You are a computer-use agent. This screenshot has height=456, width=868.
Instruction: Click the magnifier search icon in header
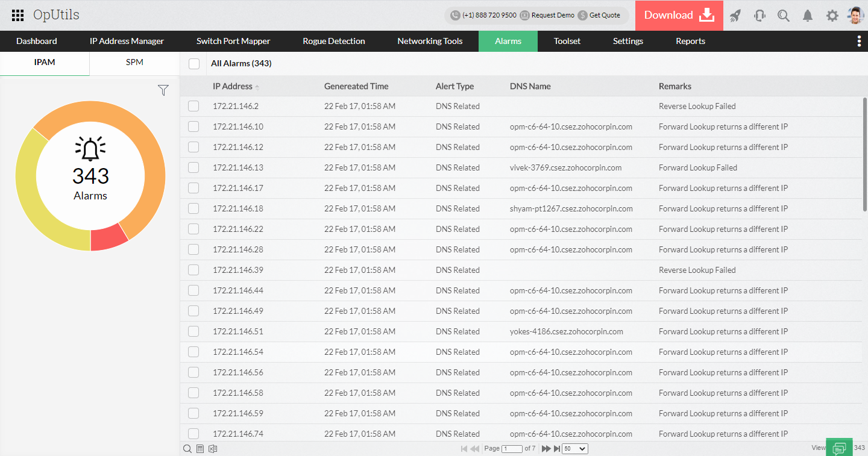[784, 16]
